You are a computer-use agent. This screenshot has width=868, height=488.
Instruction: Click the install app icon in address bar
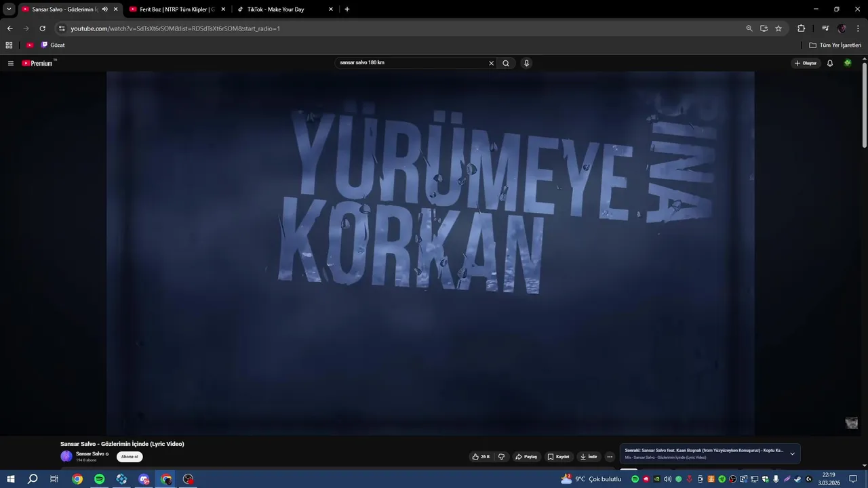click(764, 28)
